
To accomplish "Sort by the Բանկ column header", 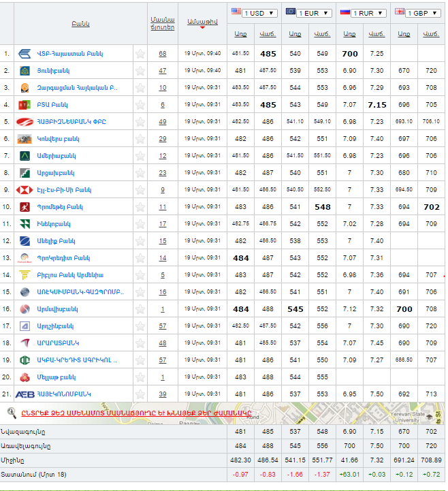I will [80, 24].
